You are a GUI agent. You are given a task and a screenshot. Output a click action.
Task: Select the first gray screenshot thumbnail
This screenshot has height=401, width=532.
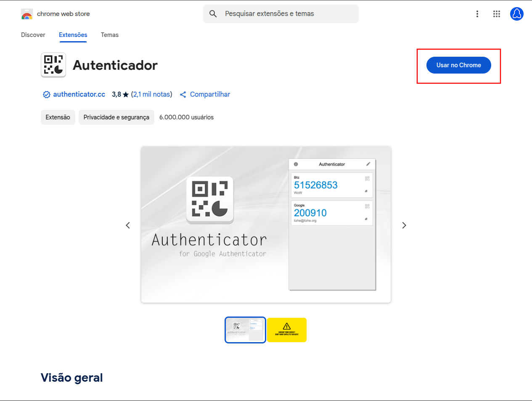(x=246, y=330)
